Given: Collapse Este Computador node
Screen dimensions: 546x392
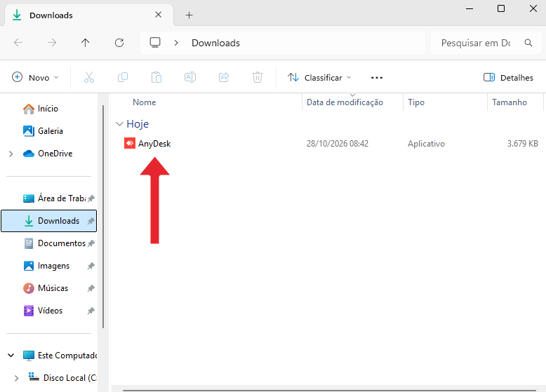Looking at the screenshot, I should (x=11, y=355).
